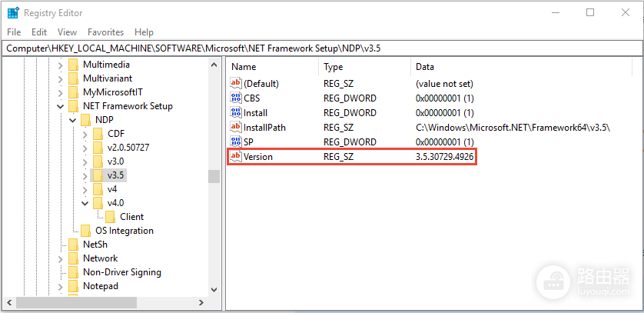Expand the Notepad key
Screen dimensions: 644x313
pyautogui.click(x=61, y=286)
